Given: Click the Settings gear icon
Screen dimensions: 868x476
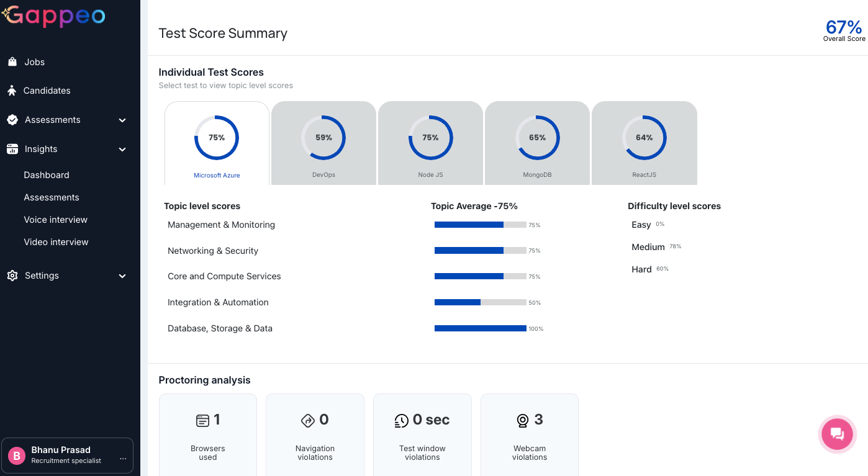Looking at the screenshot, I should [x=12, y=276].
